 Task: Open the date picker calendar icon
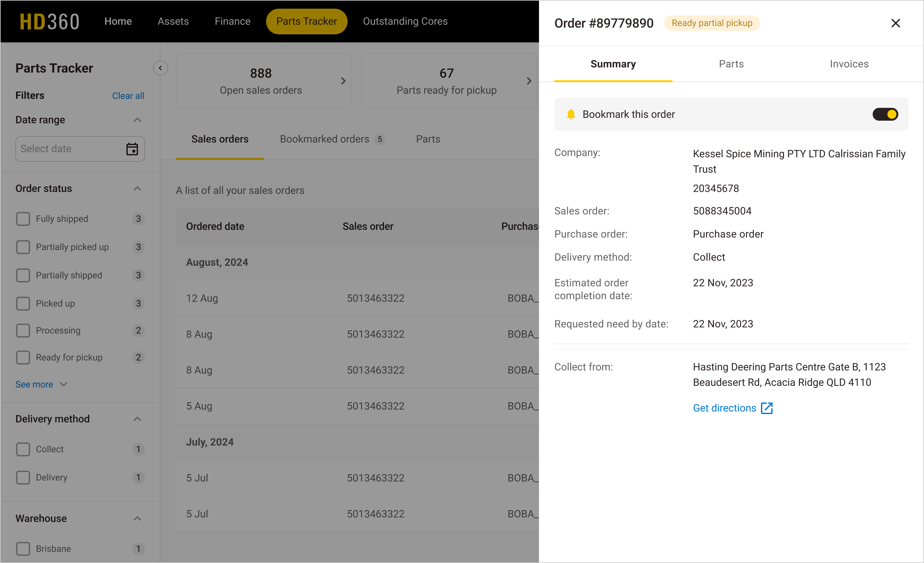click(132, 149)
